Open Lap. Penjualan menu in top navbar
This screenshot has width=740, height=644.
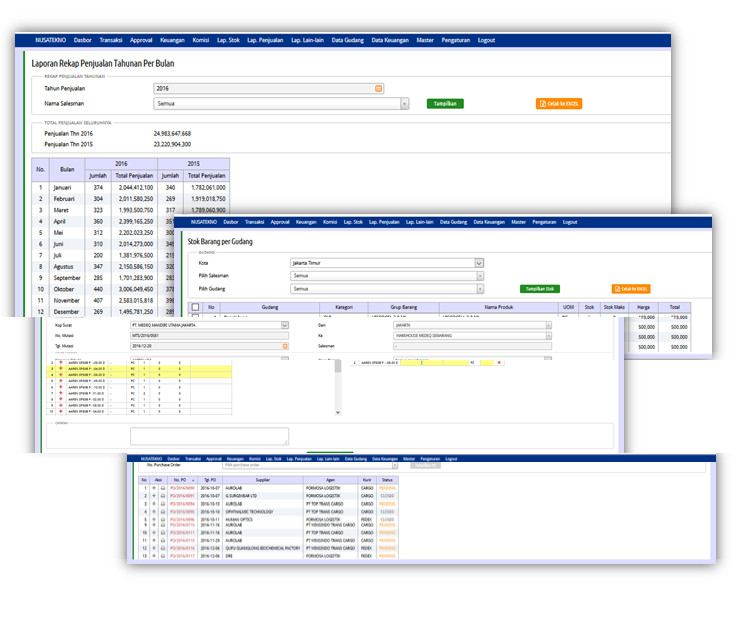(x=265, y=40)
